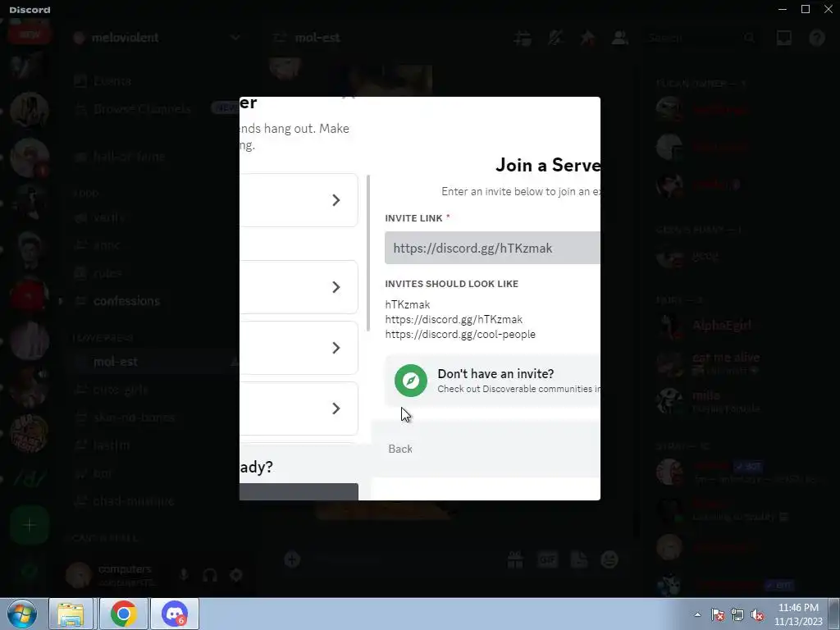Click the Action Center flag tray icon
Viewport: 840px width, 630px height.
pyautogui.click(x=717, y=614)
